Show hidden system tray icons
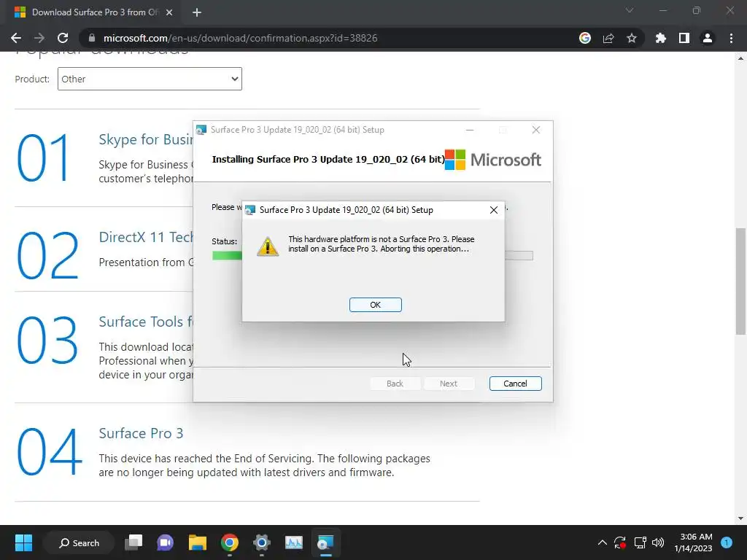The height and width of the screenshot is (560, 747). coord(602,542)
